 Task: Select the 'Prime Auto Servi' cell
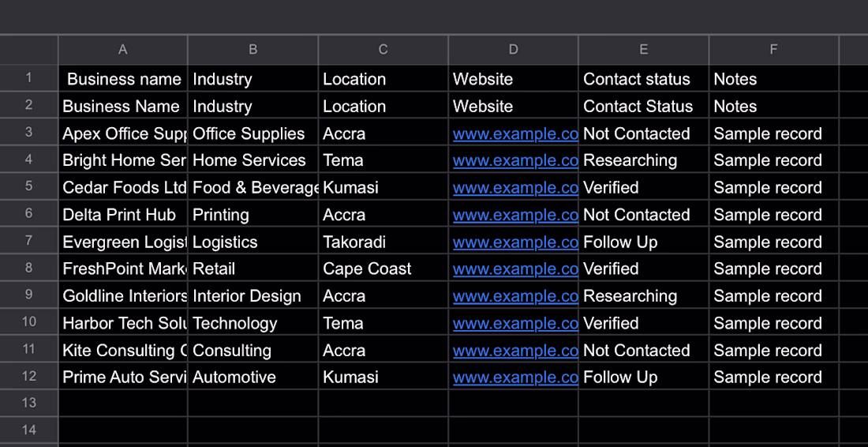click(x=123, y=378)
